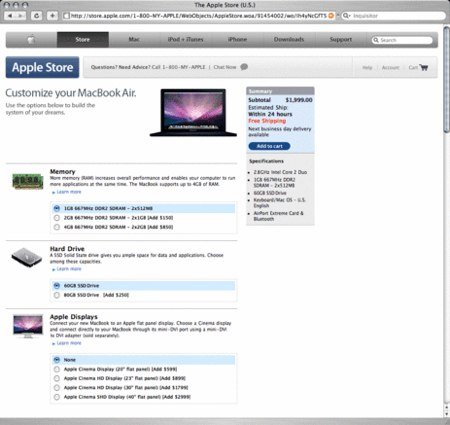Click the Apple Store logo button
The image size is (450, 425).
coord(42,67)
